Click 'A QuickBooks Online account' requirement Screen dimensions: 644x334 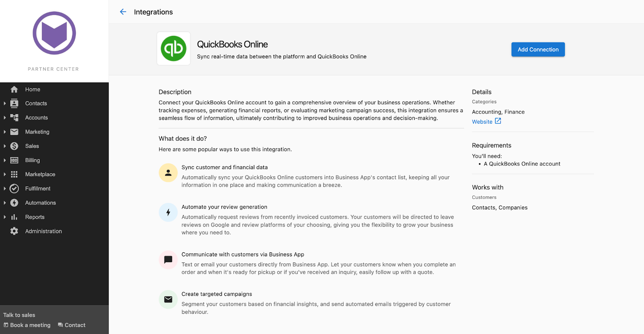point(522,164)
